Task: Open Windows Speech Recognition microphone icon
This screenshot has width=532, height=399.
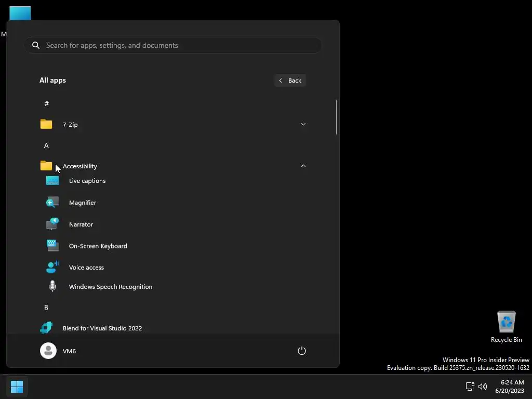Action: point(52,286)
